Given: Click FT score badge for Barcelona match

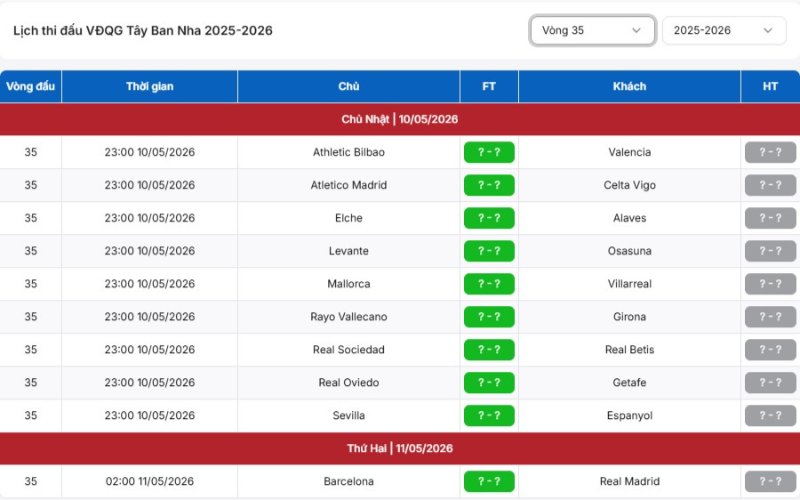Looking at the screenshot, I should click(x=489, y=481).
